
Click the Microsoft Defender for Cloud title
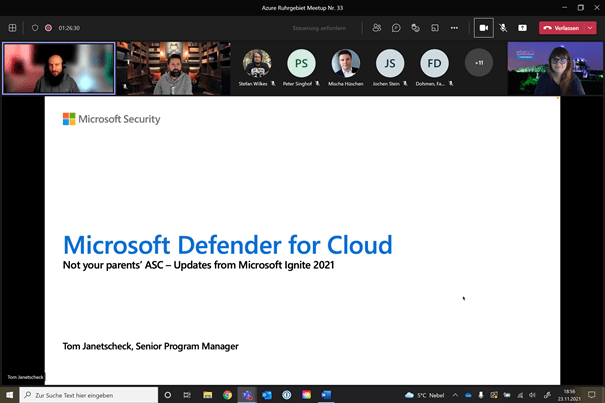click(x=228, y=245)
